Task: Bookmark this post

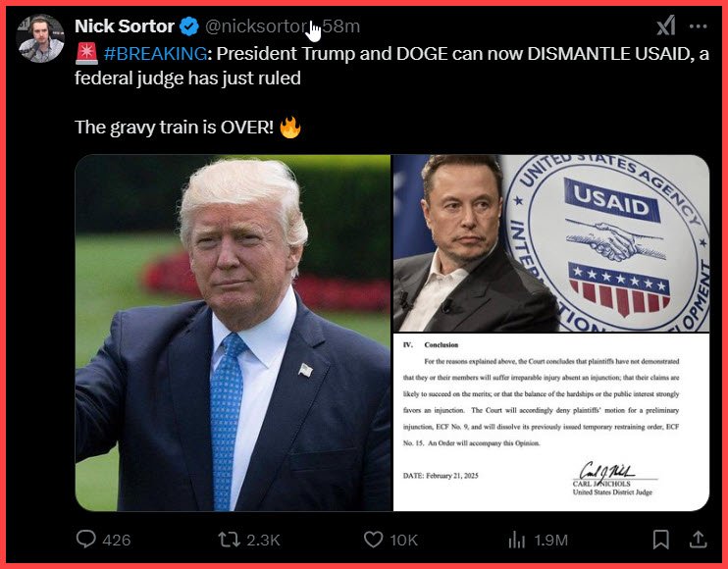Action: 661,539
